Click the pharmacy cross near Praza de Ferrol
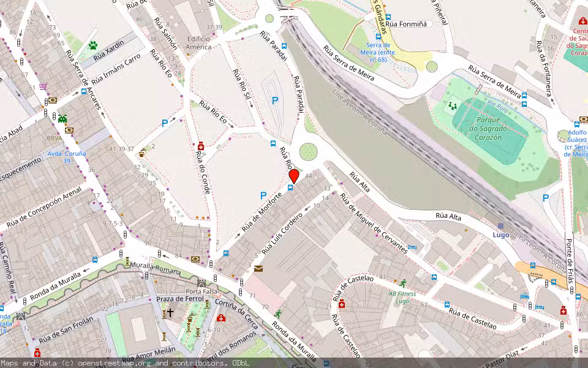588x368 pixels. click(x=221, y=319)
